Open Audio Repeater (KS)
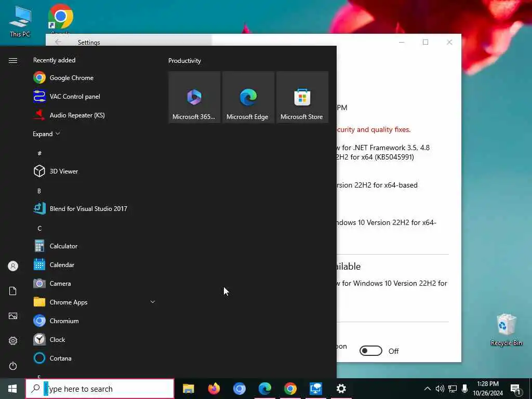Viewport: 532px width, 399px height. pyautogui.click(x=94, y=115)
